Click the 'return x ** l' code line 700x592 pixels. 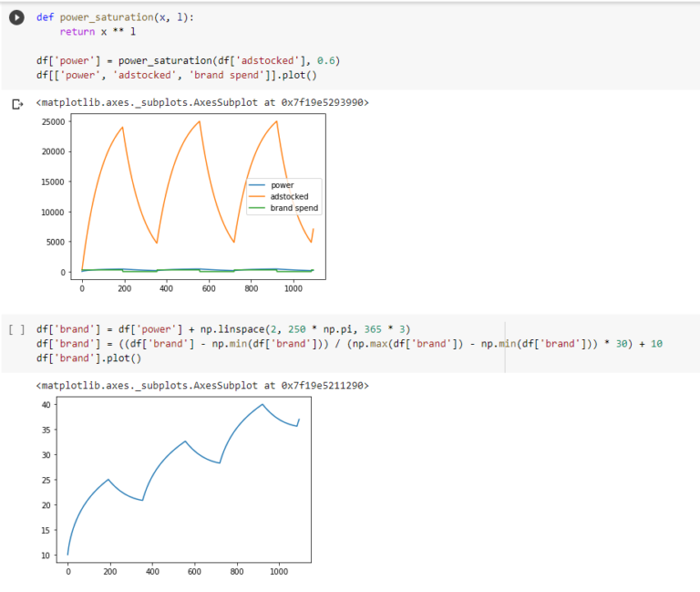pos(103,31)
